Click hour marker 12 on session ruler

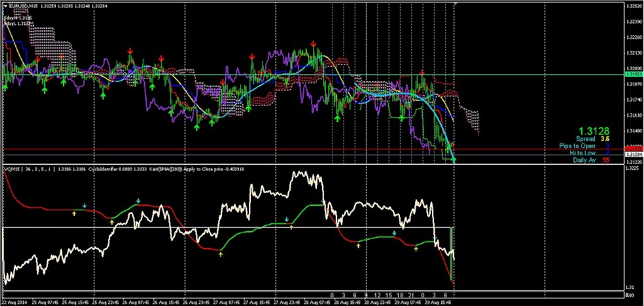tap(378, 295)
